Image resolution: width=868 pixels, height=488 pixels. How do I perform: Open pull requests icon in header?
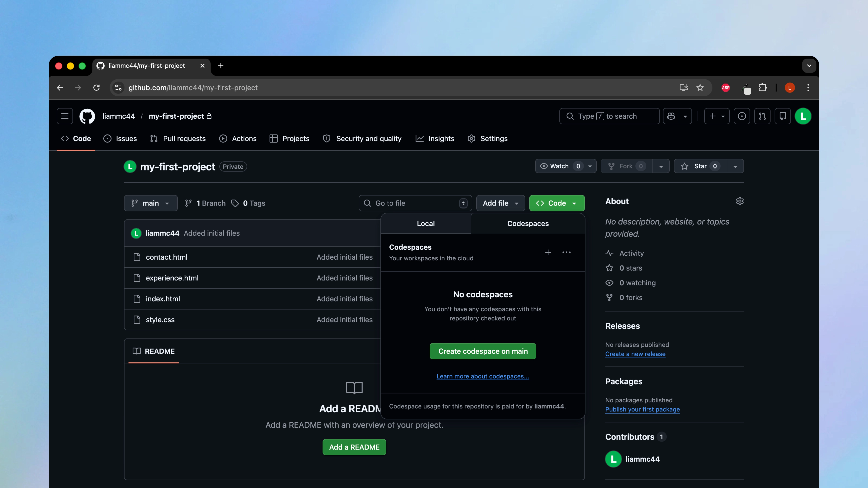[x=762, y=116]
